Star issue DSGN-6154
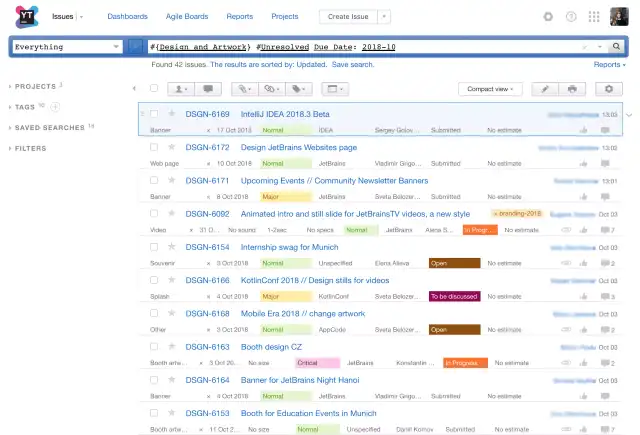The image size is (640, 435). (172, 246)
